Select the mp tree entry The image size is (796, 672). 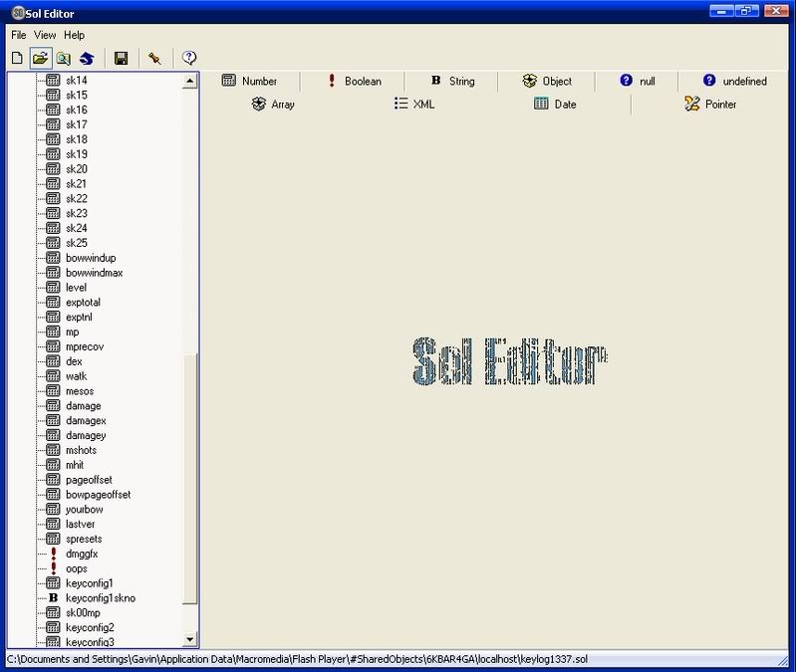(72, 332)
